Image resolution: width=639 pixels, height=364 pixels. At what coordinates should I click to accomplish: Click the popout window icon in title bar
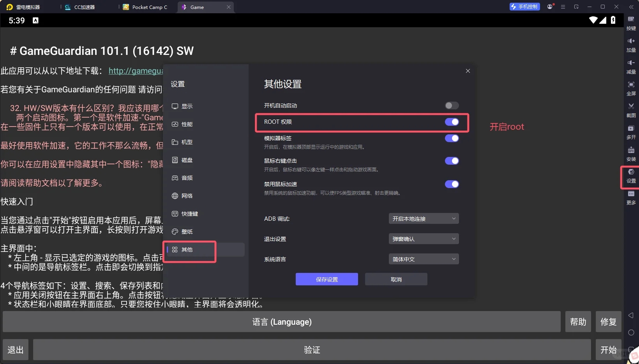click(576, 7)
